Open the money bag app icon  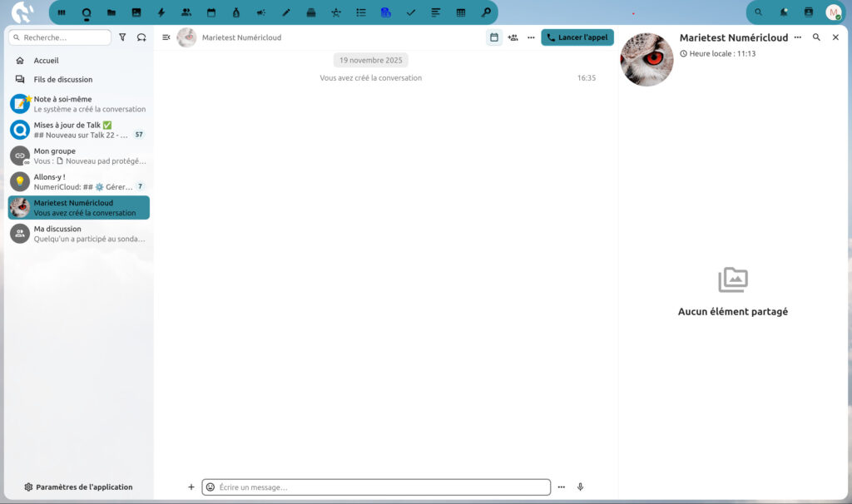coord(236,12)
